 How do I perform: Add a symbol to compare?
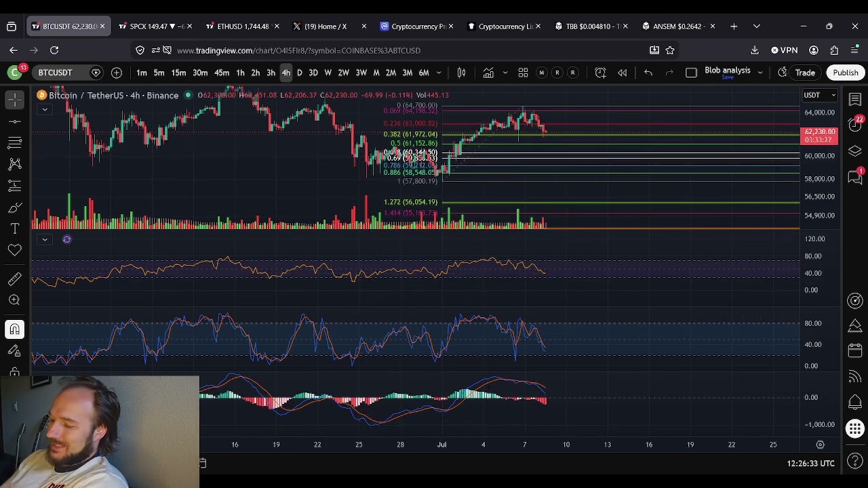pyautogui.click(x=117, y=73)
